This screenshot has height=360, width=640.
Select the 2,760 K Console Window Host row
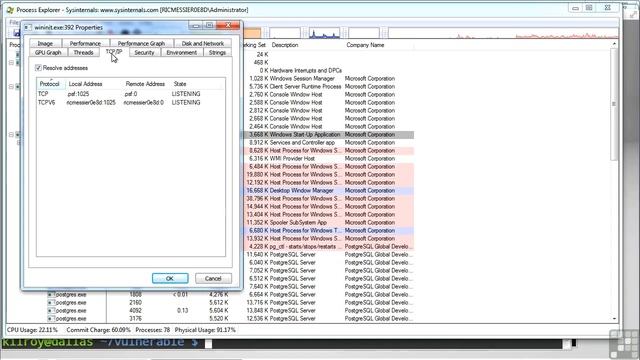[x=329, y=94]
